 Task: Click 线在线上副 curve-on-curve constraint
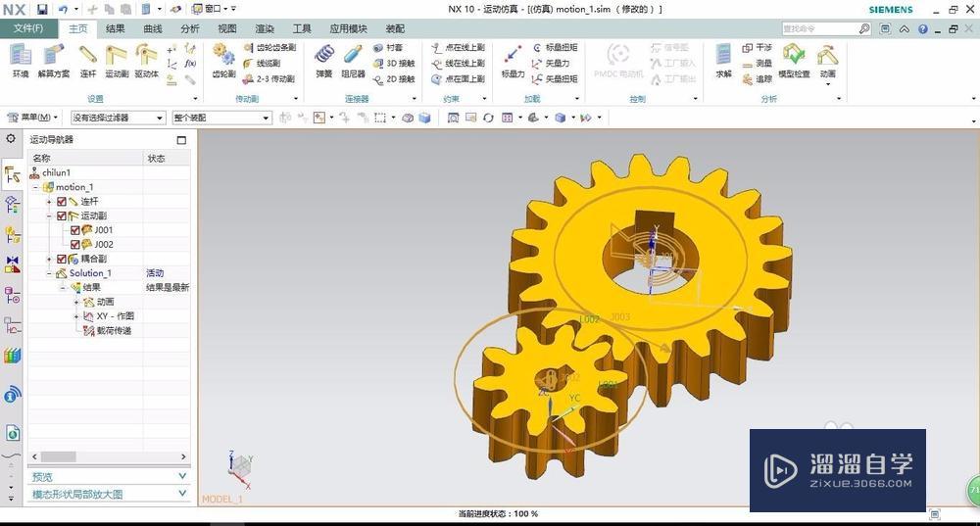[x=458, y=63]
